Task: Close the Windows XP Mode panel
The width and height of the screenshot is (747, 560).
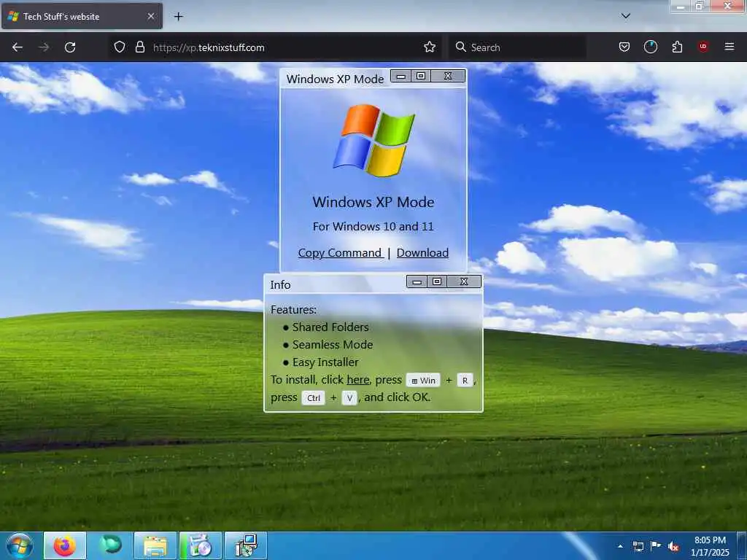Action: pyautogui.click(x=448, y=76)
